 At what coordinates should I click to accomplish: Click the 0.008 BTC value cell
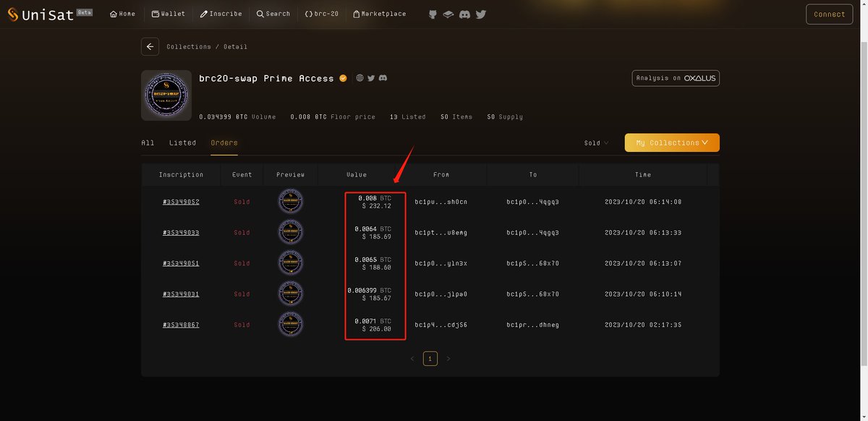(375, 202)
